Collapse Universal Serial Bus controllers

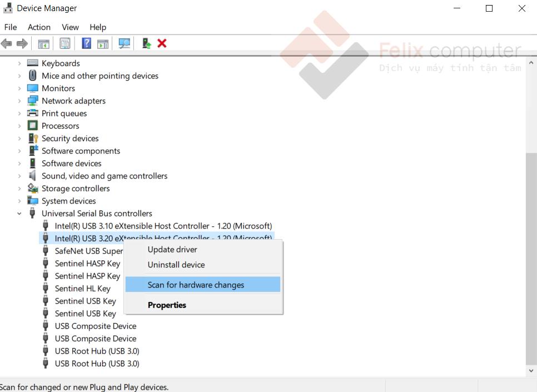(19, 214)
